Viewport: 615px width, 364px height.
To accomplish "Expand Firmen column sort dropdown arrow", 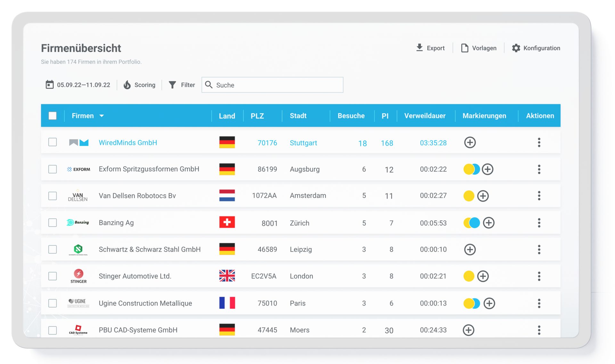I will click(102, 116).
